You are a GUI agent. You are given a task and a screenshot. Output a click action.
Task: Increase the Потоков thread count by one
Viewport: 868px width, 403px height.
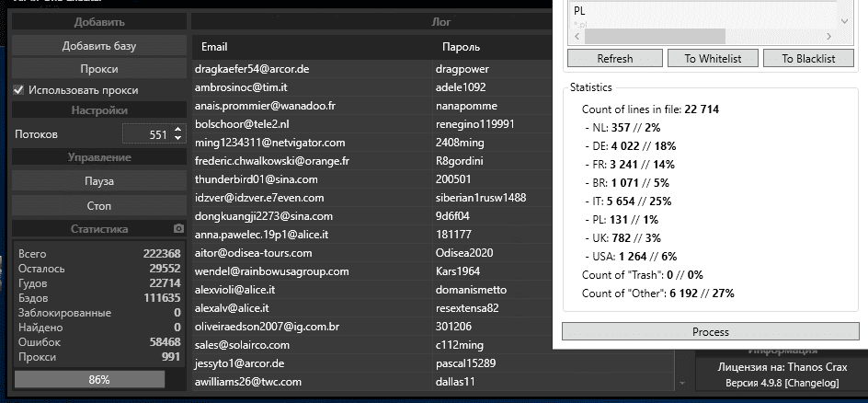pyautogui.click(x=178, y=130)
